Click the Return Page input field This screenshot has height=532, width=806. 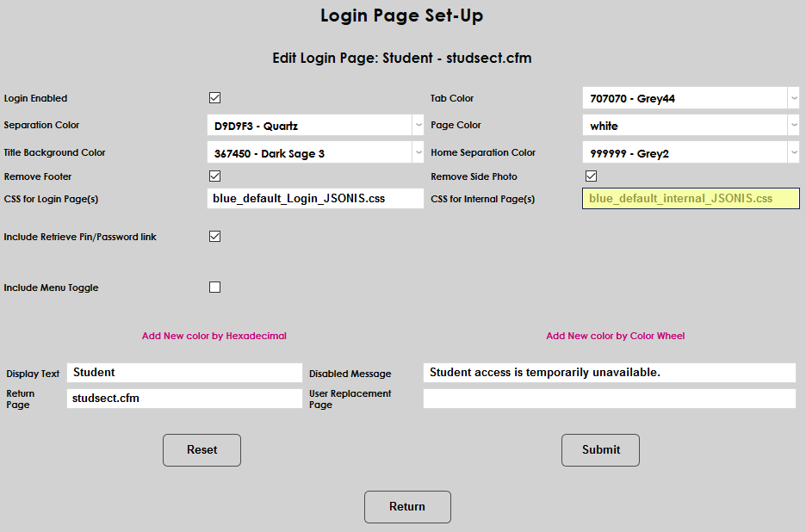click(184, 399)
